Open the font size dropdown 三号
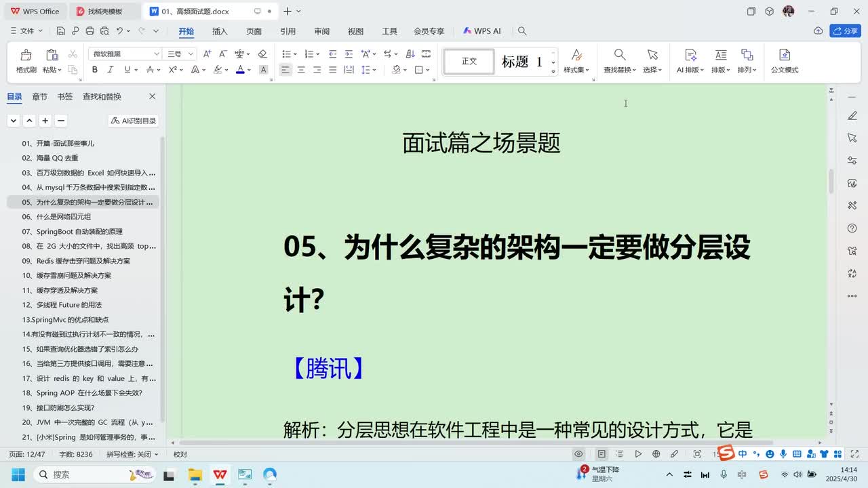 [191, 54]
